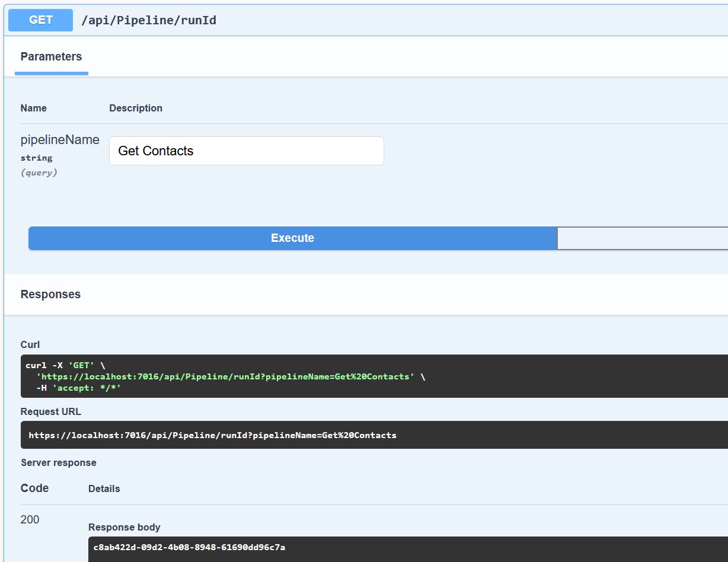Click the Details column header
Viewport: 728px width, 562px height.
(104, 488)
